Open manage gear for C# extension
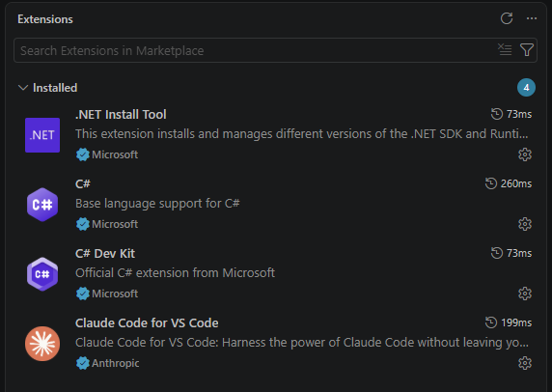This screenshot has height=392, width=552. tap(525, 224)
